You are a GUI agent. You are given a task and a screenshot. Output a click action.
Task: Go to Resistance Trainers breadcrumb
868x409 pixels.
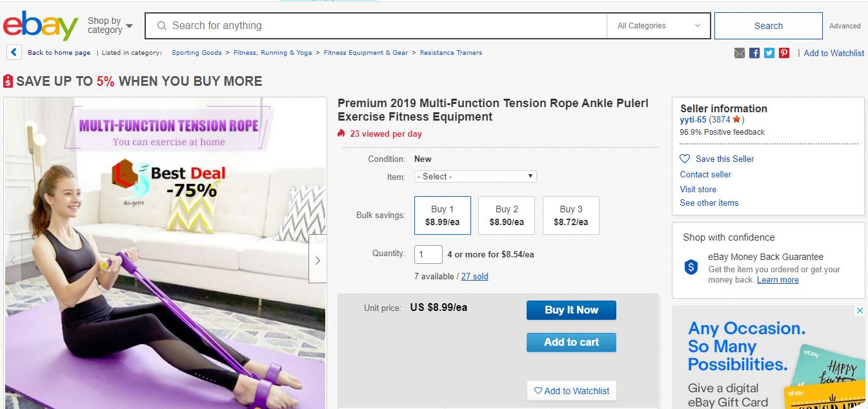pos(450,53)
